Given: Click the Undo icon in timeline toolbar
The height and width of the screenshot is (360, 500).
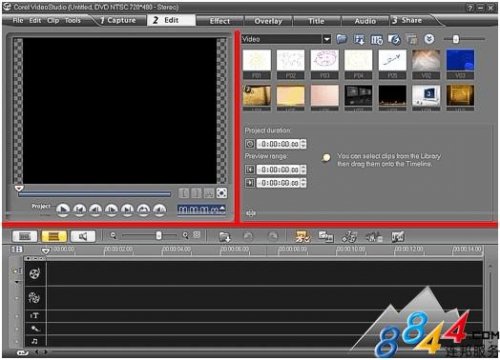Looking at the screenshot, I should pos(248,237).
